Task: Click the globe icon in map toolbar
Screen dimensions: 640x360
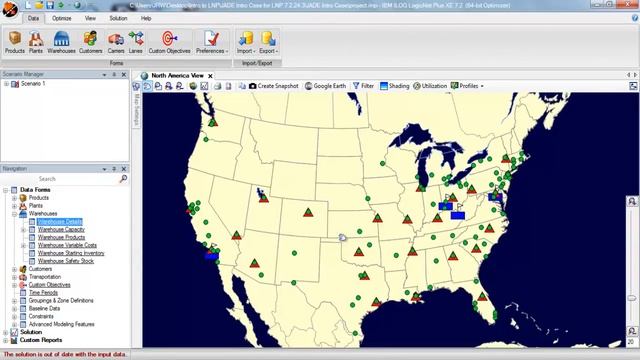Action: [193, 86]
